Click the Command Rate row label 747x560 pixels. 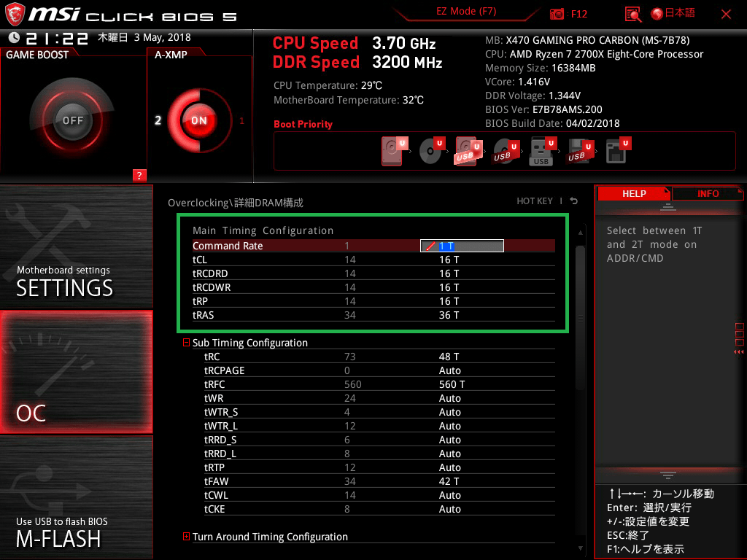point(228,246)
